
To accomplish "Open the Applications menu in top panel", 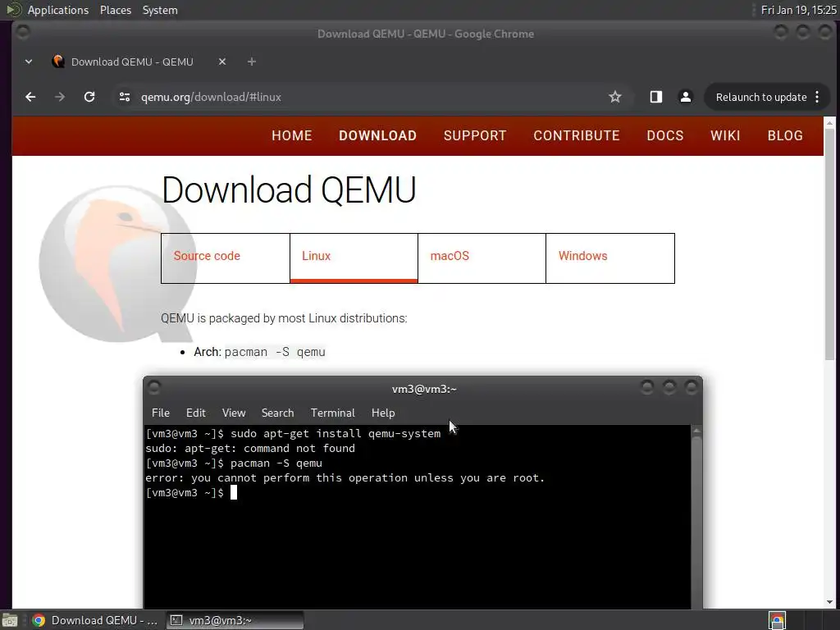I will coord(58,10).
